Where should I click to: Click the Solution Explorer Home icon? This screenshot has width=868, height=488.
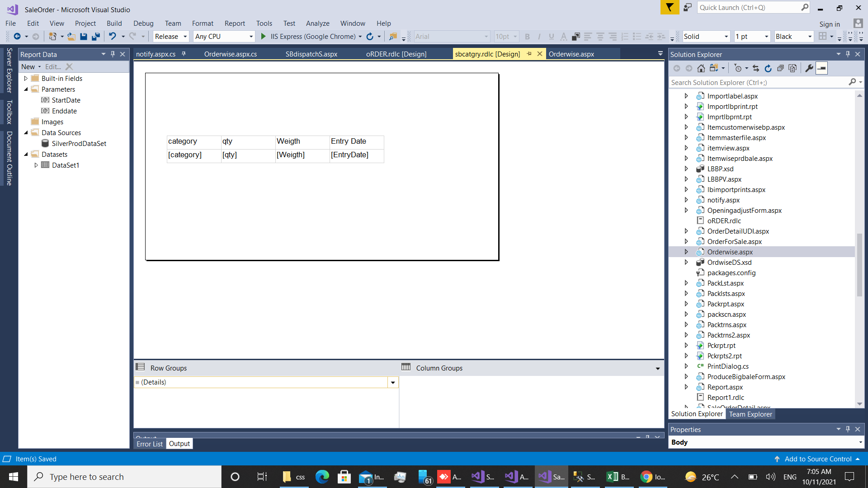[701, 68]
